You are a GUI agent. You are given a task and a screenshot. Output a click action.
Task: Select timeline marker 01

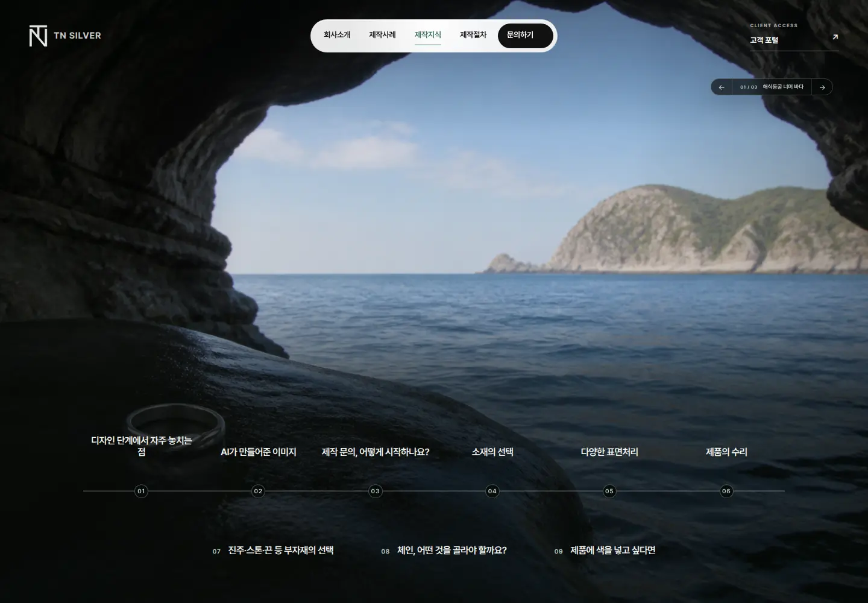tap(141, 491)
